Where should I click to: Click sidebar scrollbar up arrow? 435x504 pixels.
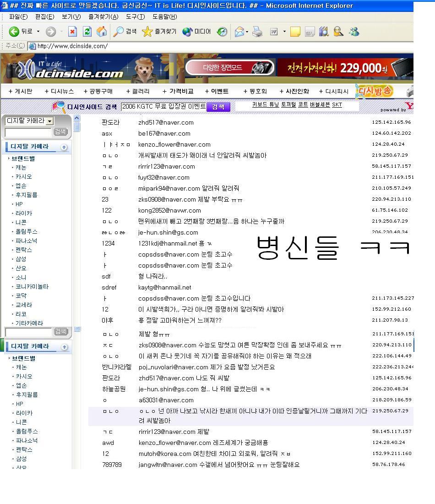click(77, 118)
